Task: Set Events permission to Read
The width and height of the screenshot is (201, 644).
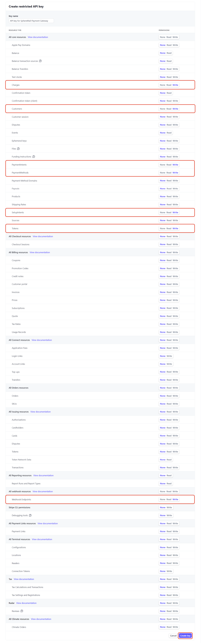Action: tap(169, 133)
